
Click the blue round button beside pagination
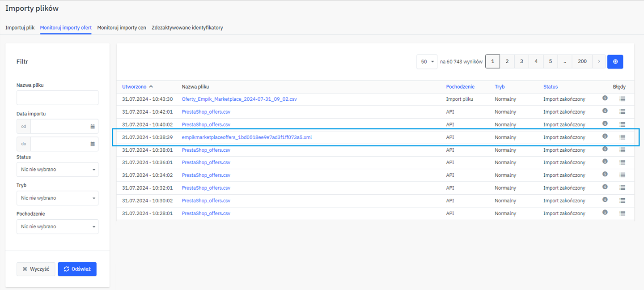point(615,62)
